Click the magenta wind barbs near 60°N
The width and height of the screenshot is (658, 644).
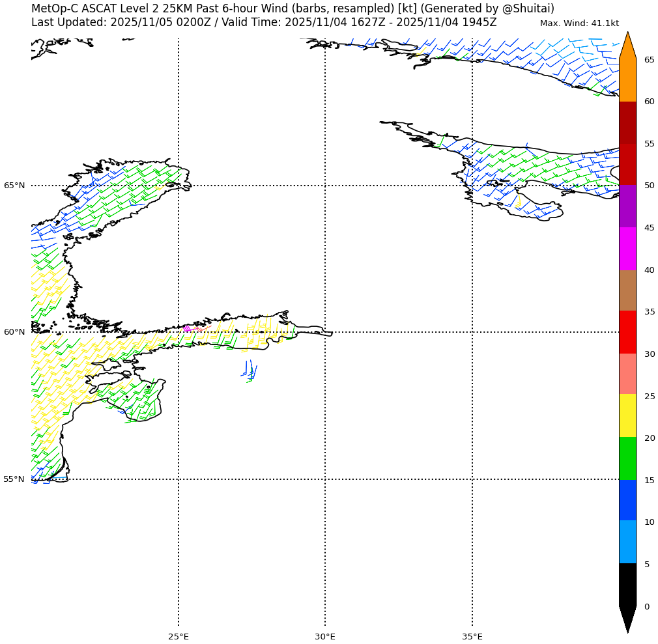188,328
